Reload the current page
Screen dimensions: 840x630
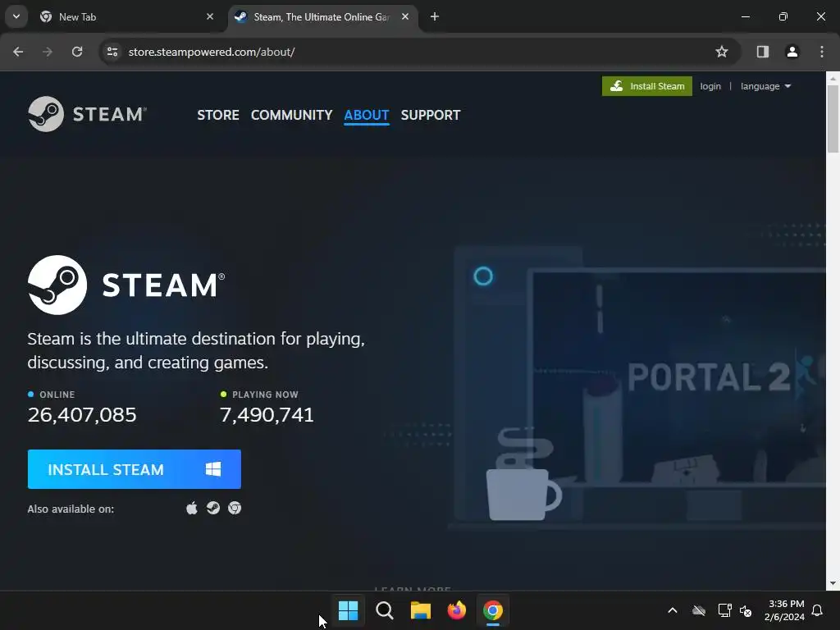tap(77, 52)
